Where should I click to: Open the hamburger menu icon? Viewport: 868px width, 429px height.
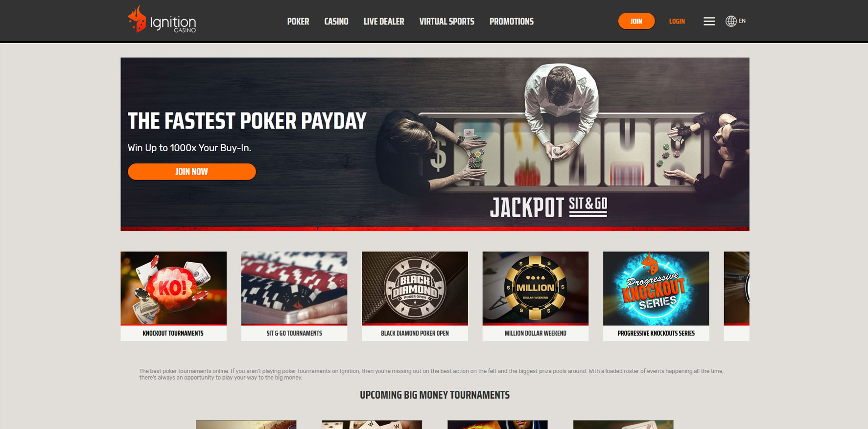709,21
